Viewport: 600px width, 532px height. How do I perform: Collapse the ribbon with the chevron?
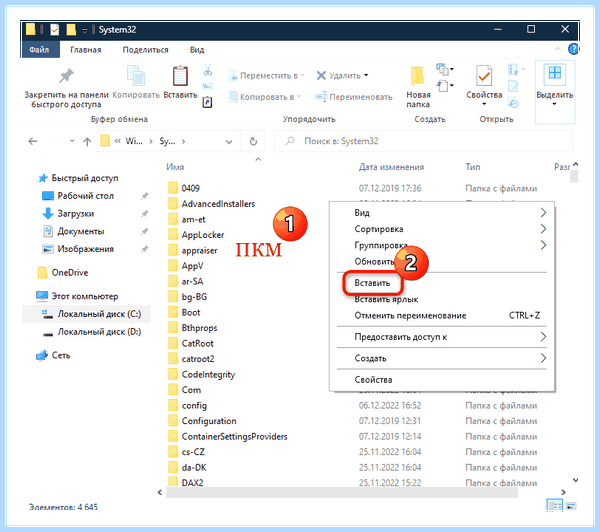point(558,49)
